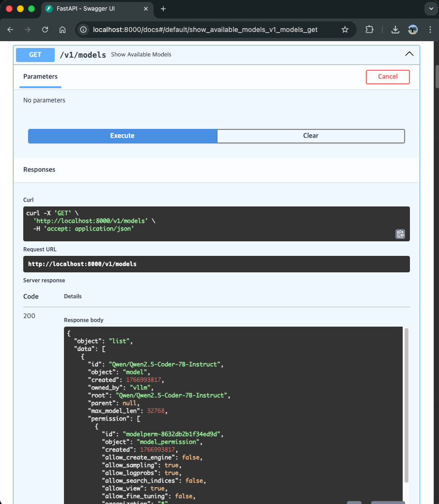The width and height of the screenshot is (439, 504).
Task: Open the browser three-dot menu
Action: pyautogui.click(x=430, y=30)
